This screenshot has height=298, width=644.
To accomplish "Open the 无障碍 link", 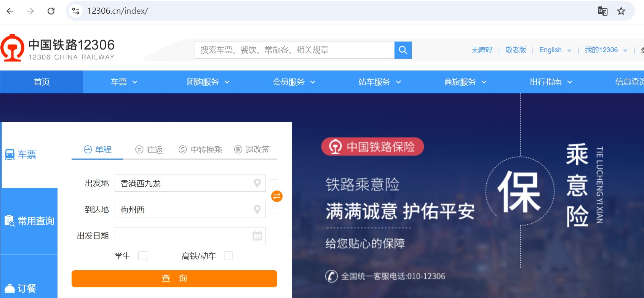I will pyautogui.click(x=482, y=50).
